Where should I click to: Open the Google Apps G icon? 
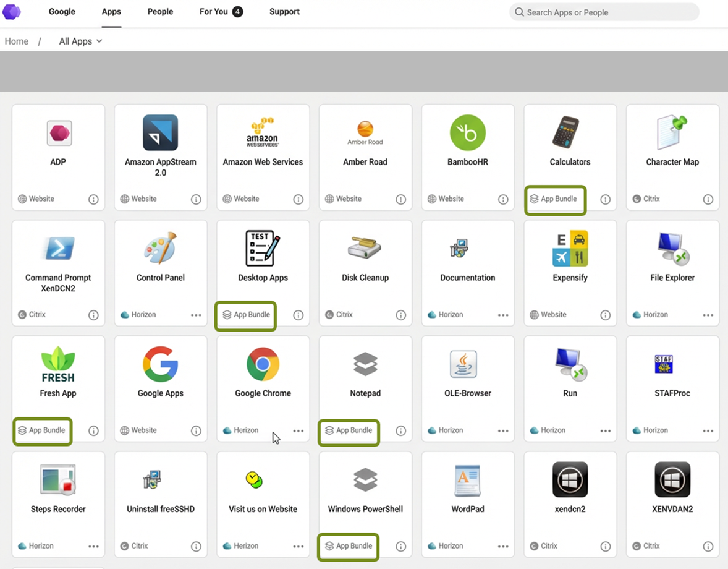[160, 364]
